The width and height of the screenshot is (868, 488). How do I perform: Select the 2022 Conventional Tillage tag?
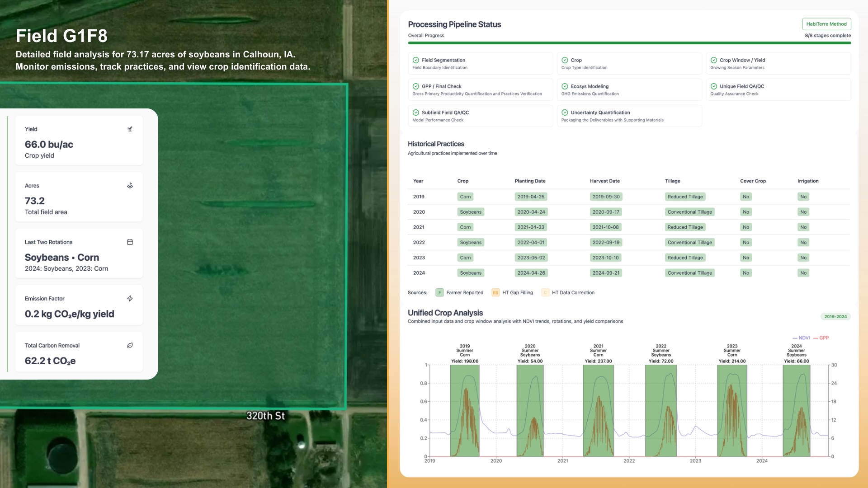689,243
